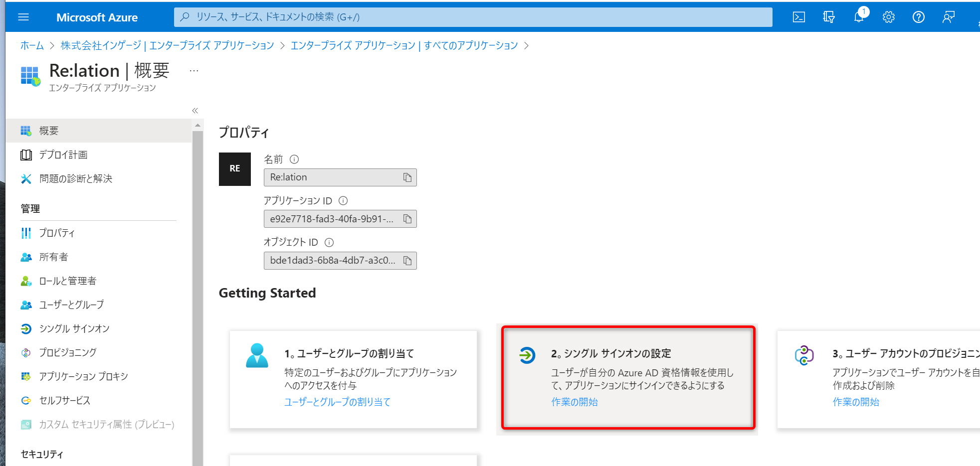
Task: Open the feedback icon in the top bar
Action: pos(949,17)
